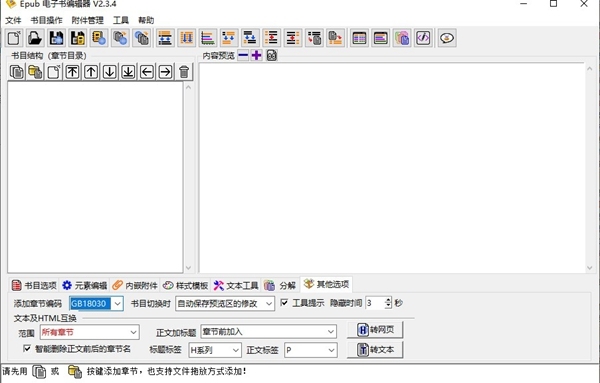Click the 转文本 button
Image resolution: width=600 pixels, height=383 pixels.
pos(375,350)
